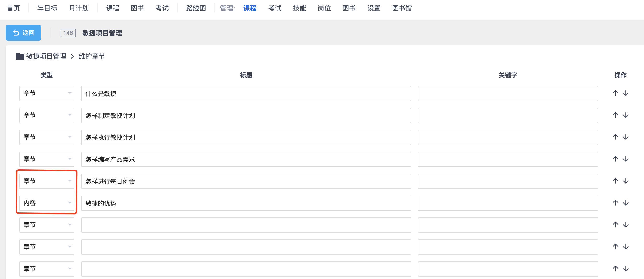This screenshot has width=644, height=279.
Task: Open type dropdown for '怎样编写产品需求'
Action: pos(47,159)
